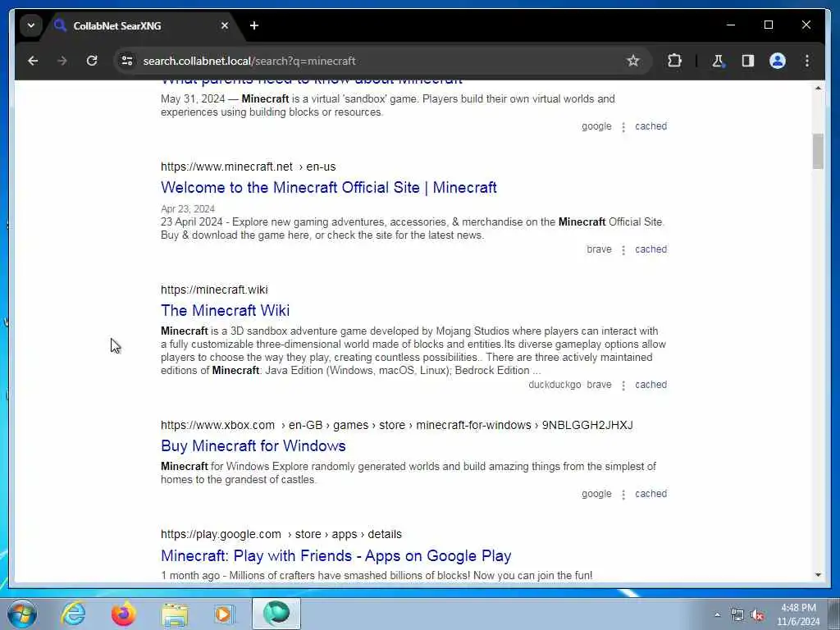
Task: Click the duckduckgo engine label
Action: [555, 385]
